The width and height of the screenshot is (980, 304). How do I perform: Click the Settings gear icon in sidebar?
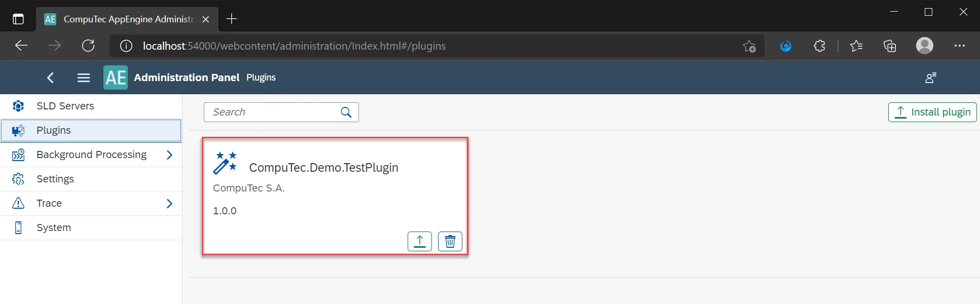pos(18,179)
